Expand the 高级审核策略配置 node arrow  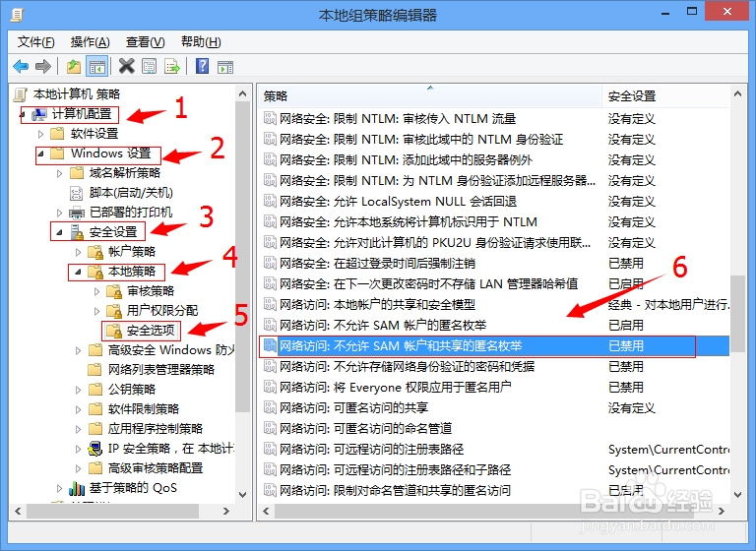(79, 468)
